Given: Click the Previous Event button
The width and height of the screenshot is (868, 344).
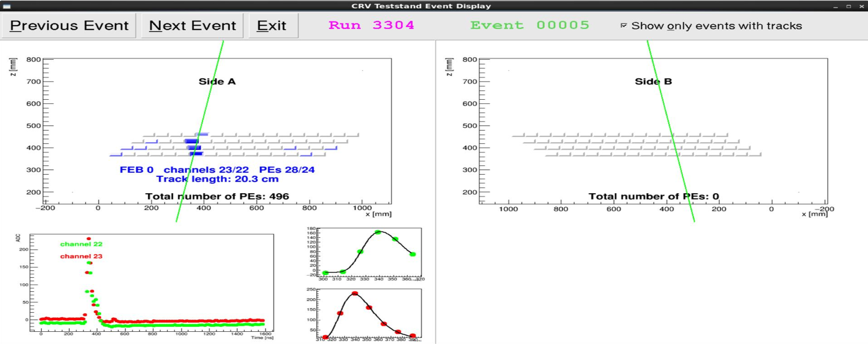Looking at the screenshot, I should (x=69, y=26).
